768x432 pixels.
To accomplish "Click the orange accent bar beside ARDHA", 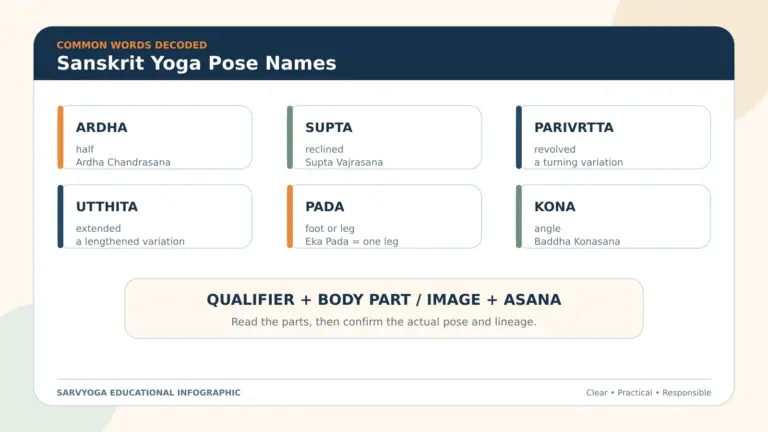I will [61, 137].
